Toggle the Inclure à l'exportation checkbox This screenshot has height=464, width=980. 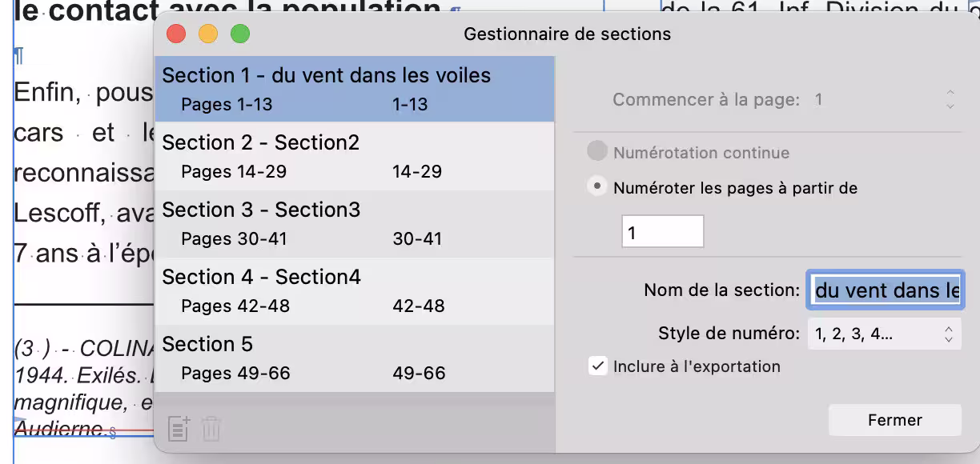coord(597,366)
